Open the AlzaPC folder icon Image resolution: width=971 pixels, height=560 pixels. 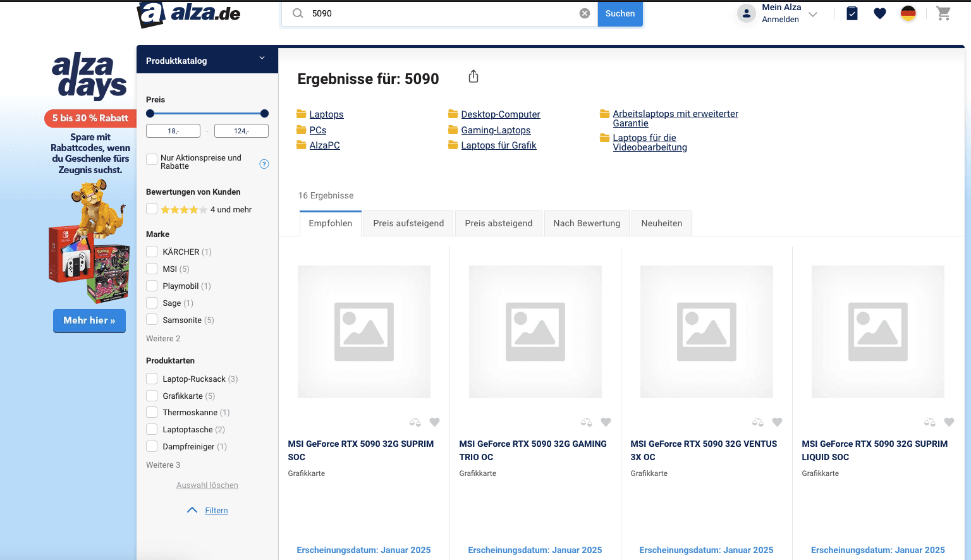point(302,145)
